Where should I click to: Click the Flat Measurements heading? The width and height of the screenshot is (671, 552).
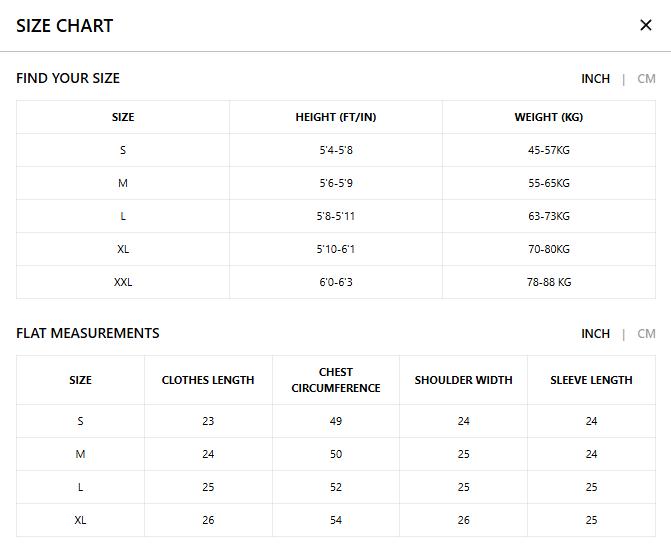(88, 333)
